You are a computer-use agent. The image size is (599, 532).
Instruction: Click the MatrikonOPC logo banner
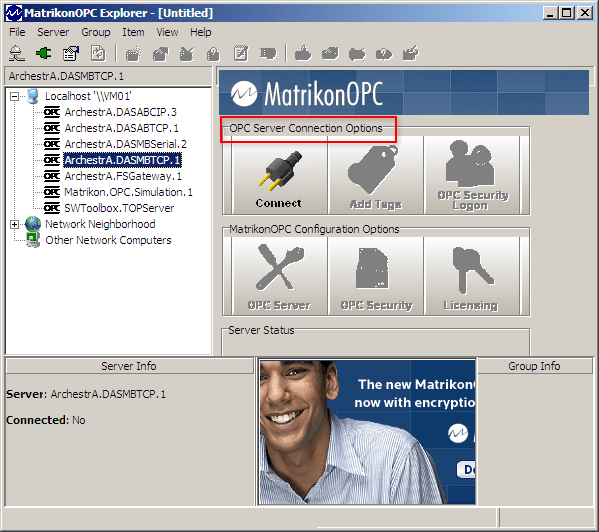(x=404, y=93)
